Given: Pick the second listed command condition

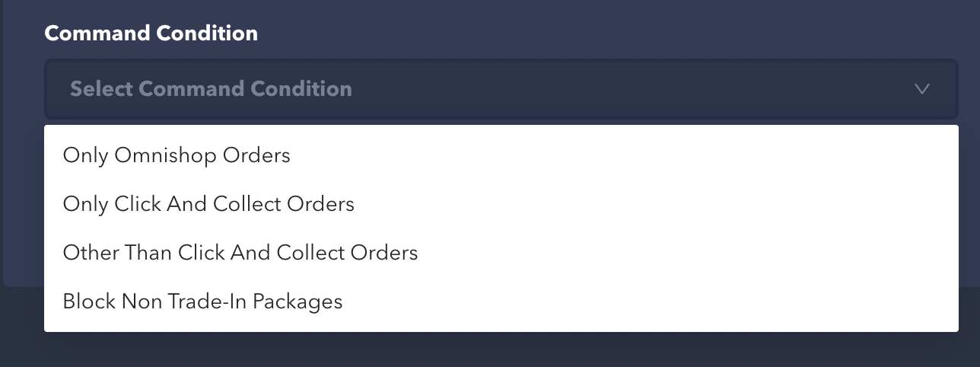Looking at the screenshot, I should tap(208, 204).
